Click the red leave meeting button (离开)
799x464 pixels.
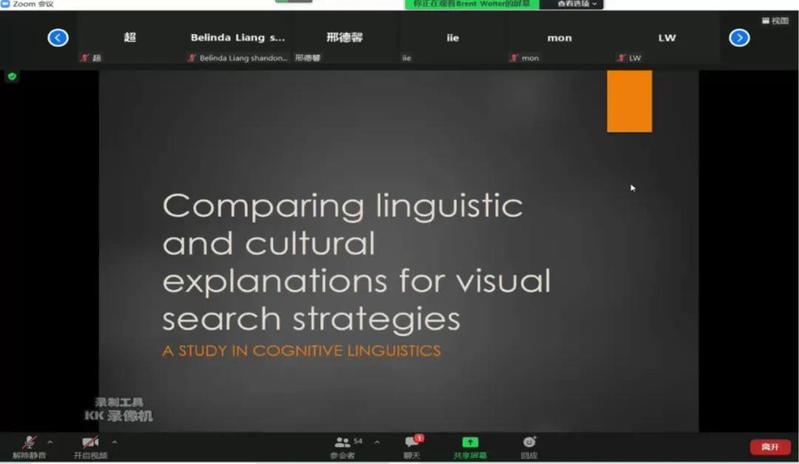pos(769,447)
